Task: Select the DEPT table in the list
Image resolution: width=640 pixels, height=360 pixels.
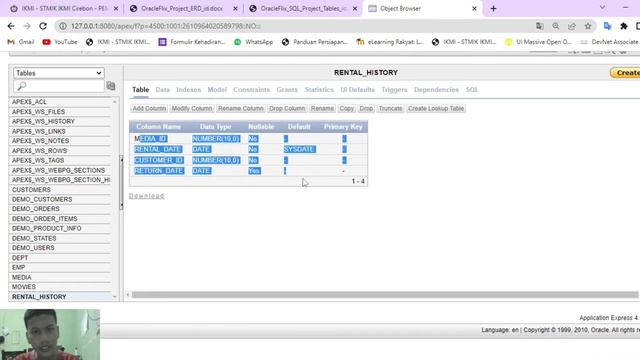Action: 20,258
